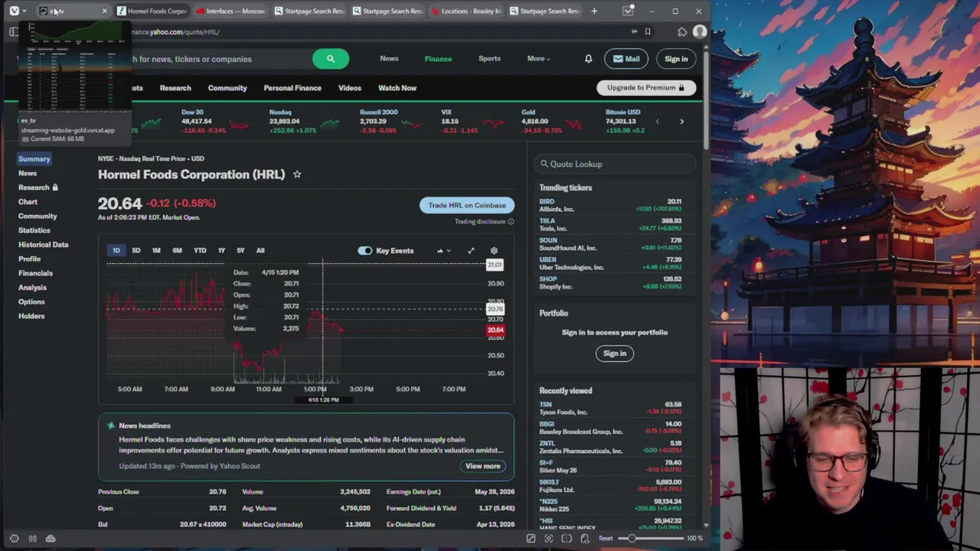980x551 pixels.
Task: Bookmark this page in address bar
Action: tap(648, 32)
